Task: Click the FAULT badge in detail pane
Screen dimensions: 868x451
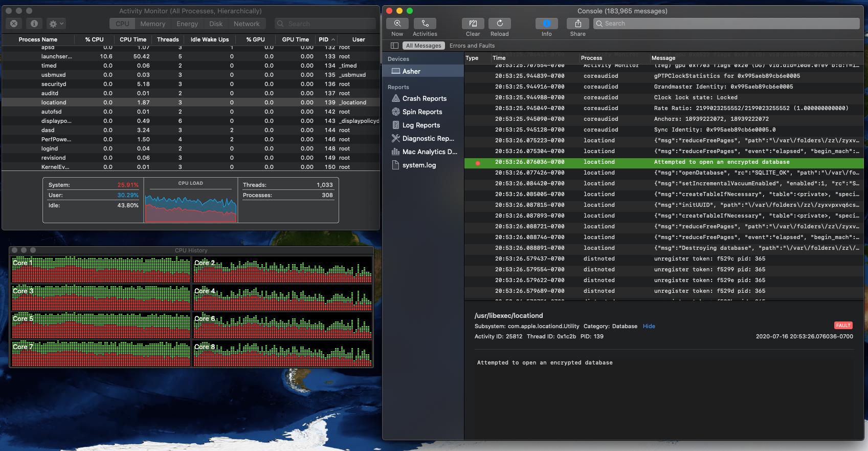Action: click(843, 326)
